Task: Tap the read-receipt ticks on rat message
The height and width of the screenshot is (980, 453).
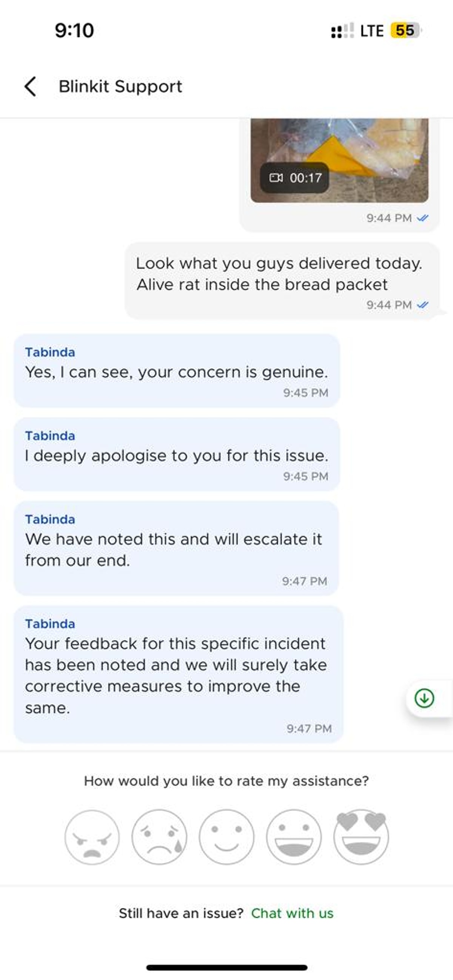Action: click(x=422, y=305)
